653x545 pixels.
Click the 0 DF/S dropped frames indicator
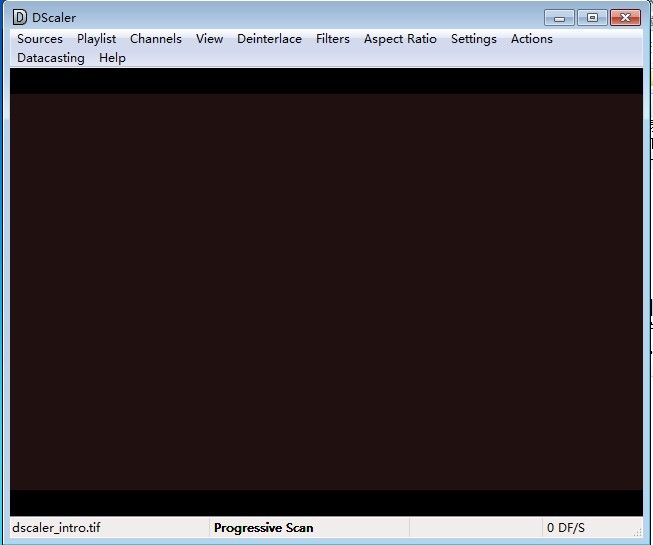point(566,528)
